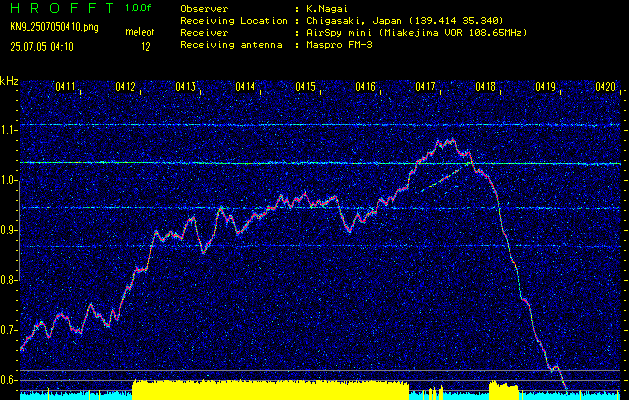Click the 0416 time marker

tap(365, 86)
